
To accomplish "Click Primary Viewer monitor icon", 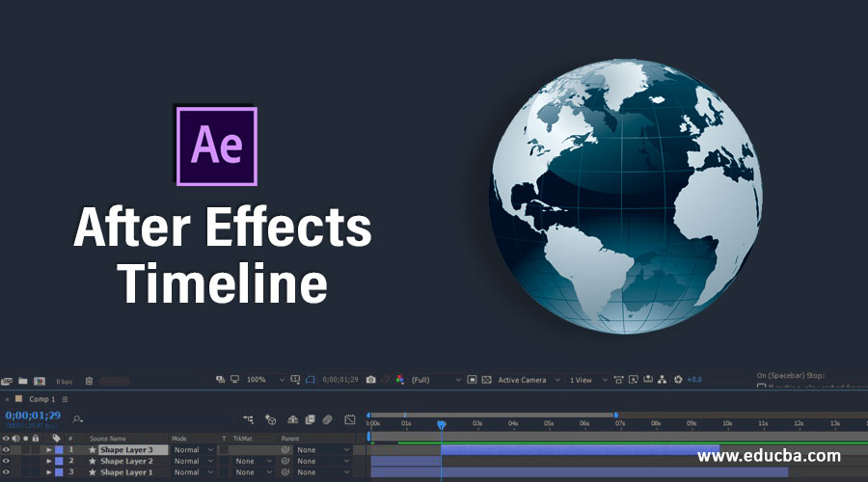I will coord(234,379).
